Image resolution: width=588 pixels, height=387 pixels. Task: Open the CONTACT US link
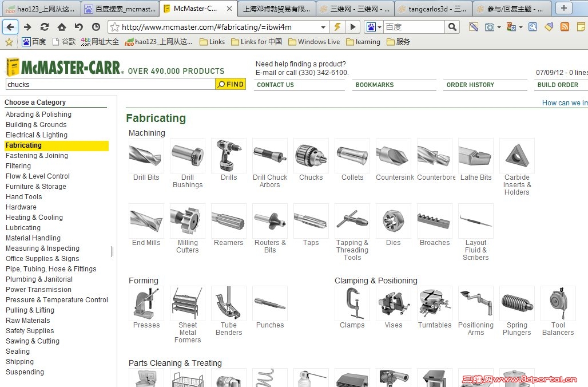[x=275, y=85]
